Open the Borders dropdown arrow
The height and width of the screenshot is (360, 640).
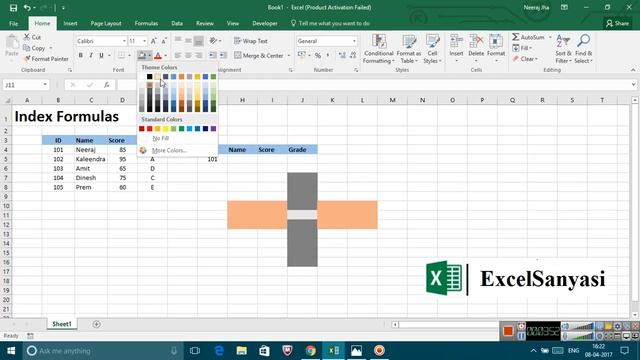pos(129,56)
